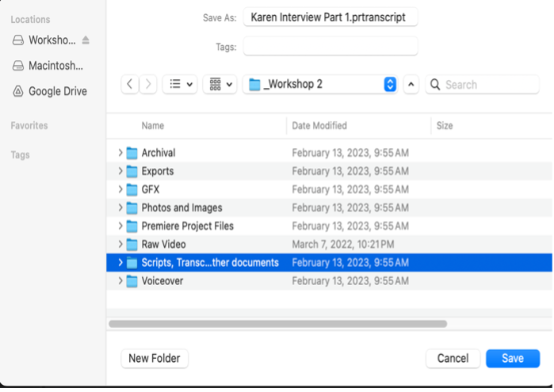Screen dimensions: 554x392
Task: Open the list view options dropdown
Action: [181, 84]
